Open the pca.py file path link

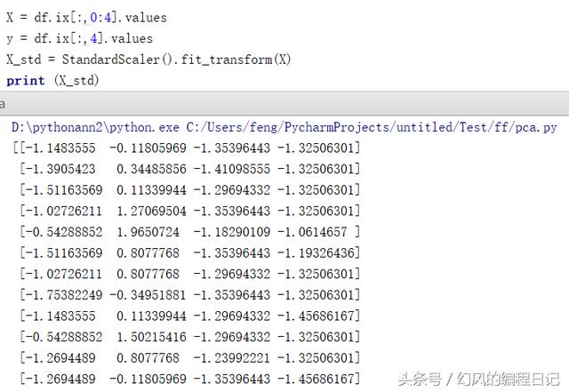[x=372, y=127]
